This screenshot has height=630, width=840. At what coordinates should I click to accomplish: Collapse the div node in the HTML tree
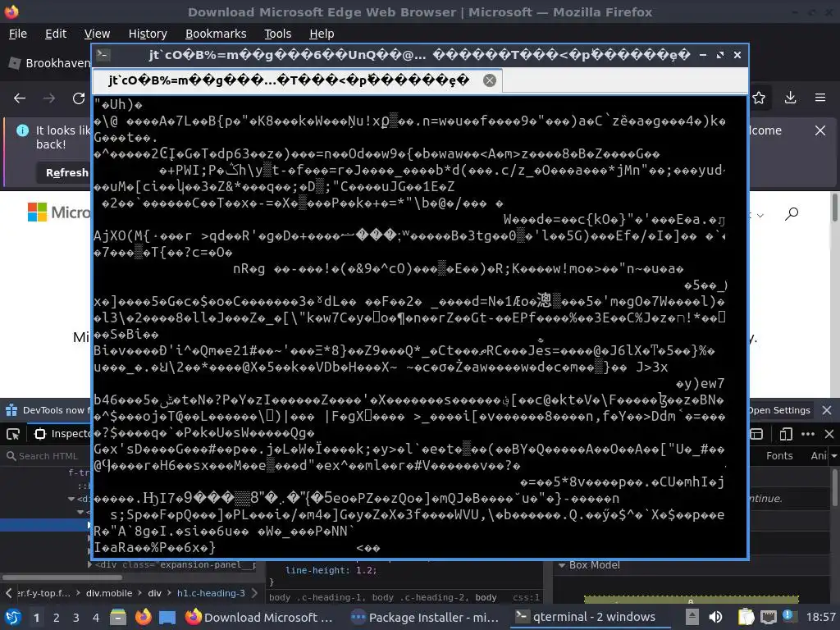[72, 499]
